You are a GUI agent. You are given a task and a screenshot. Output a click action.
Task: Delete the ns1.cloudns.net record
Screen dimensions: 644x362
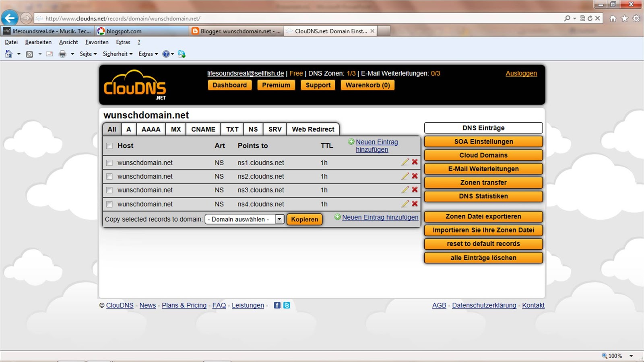point(415,162)
